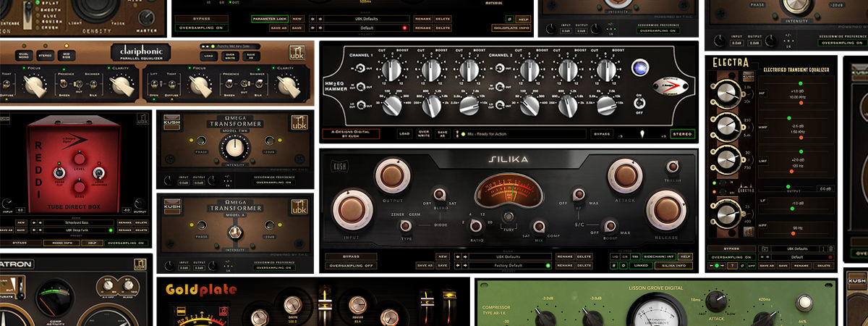Click Bypass in Electra

(x=731, y=248)
